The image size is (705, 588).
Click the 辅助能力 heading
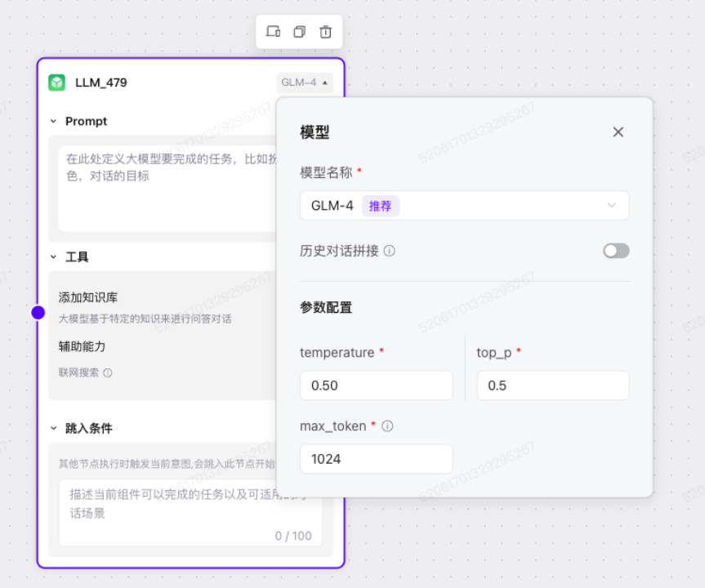tap(82, 346)
